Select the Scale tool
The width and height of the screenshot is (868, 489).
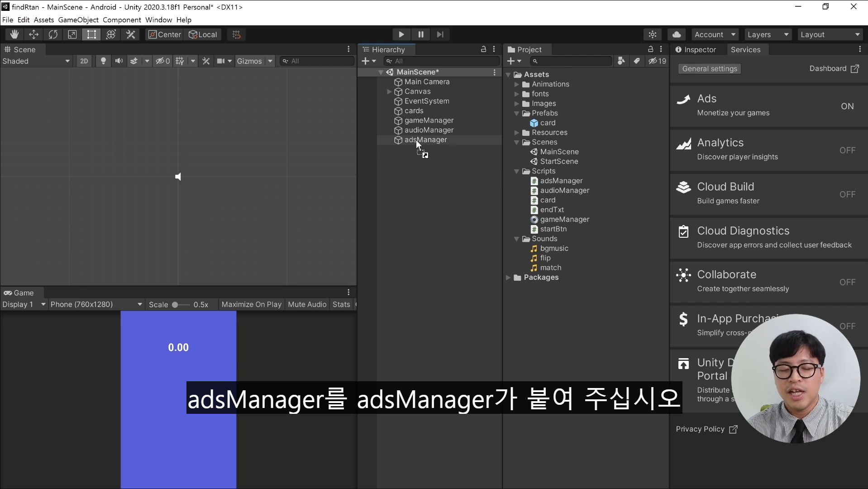[x=72, y=34]
